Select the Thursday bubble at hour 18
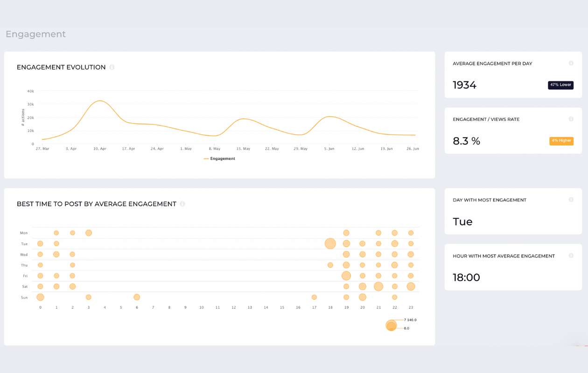This screenshot has width=588, height=373. [x=330, y=265]
